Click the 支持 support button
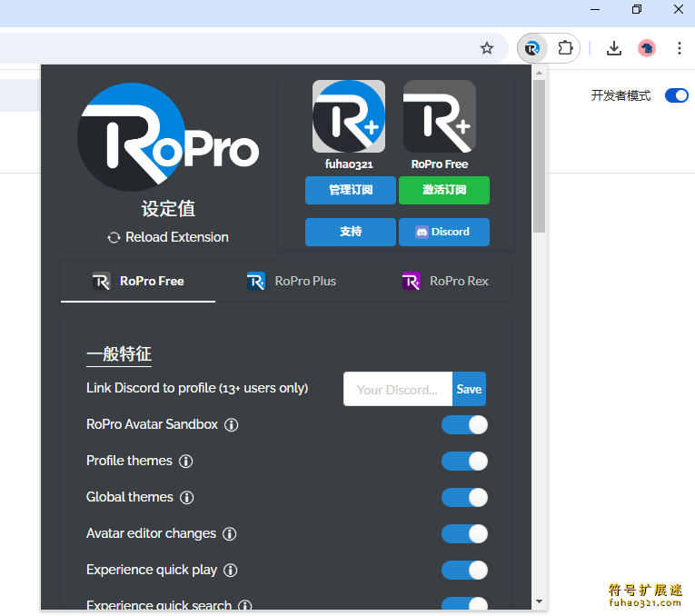This screenshot has height=616, width=695. 350,232
